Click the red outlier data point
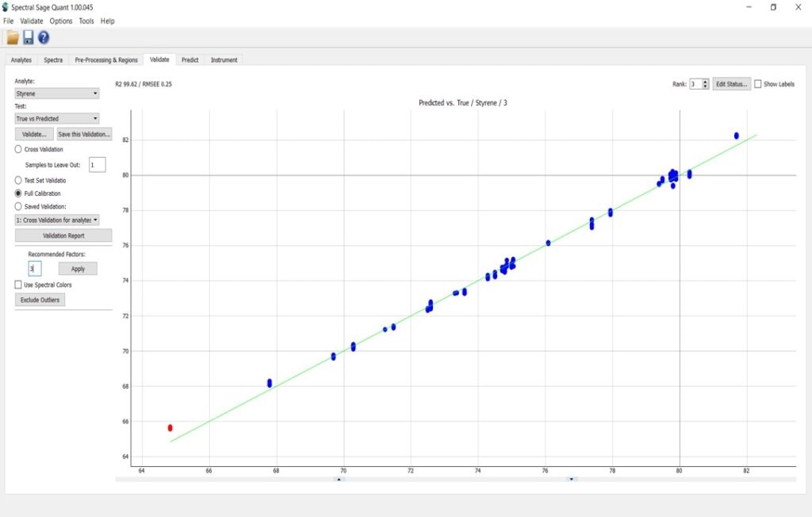812x517 pixels. 170,428
